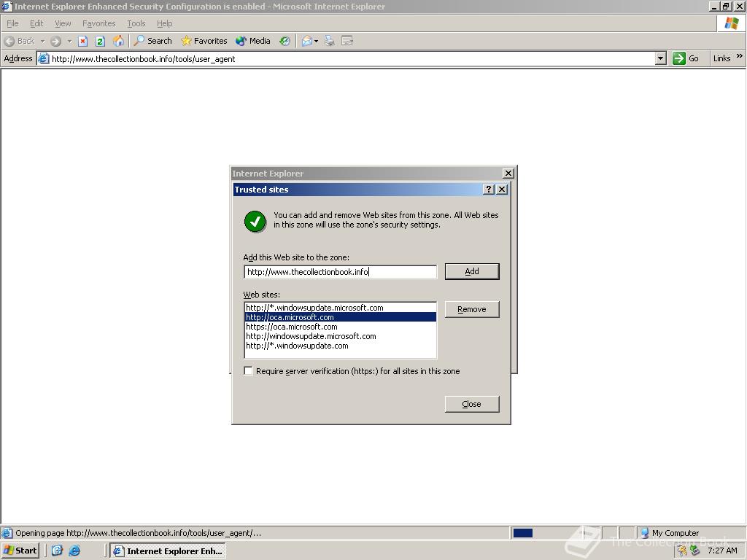Click the status bar page icon

point(7,533)
